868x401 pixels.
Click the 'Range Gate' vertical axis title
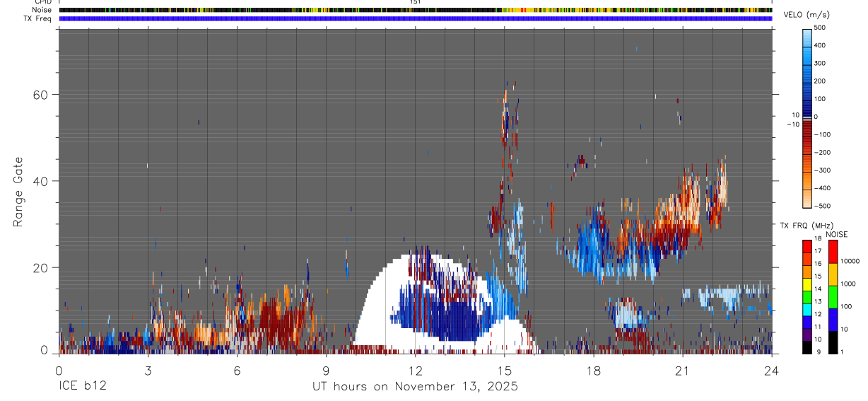coord(18,192)
